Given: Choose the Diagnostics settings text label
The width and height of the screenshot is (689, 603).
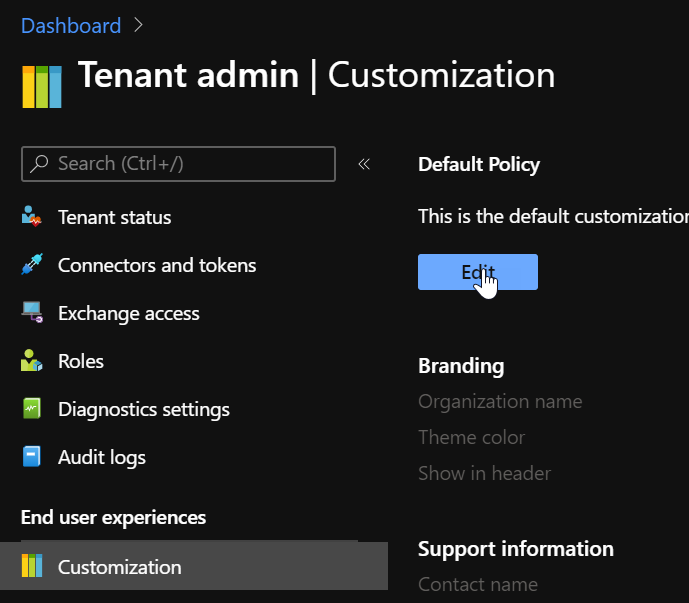Looking at the screenshot, I should (x=144, y=409).
